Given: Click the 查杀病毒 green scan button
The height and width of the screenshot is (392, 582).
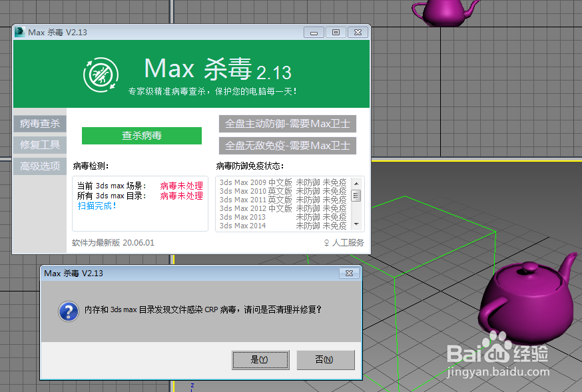Looking at the screenshot, I should (x=142, y=136).
